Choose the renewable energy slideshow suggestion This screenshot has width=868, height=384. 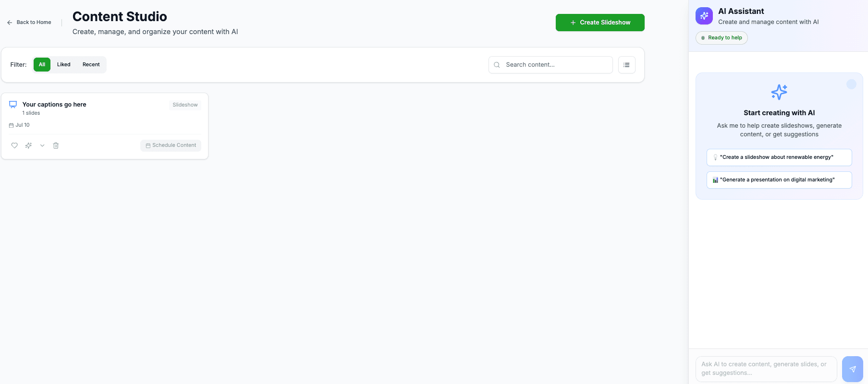pyautogui.click(x=779, y=157)
